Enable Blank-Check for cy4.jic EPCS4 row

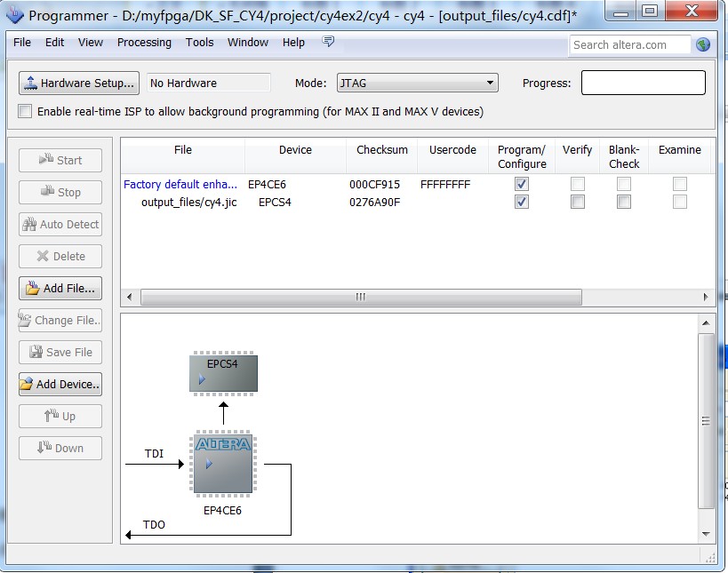pyautogui.click(x=624, y=202)
